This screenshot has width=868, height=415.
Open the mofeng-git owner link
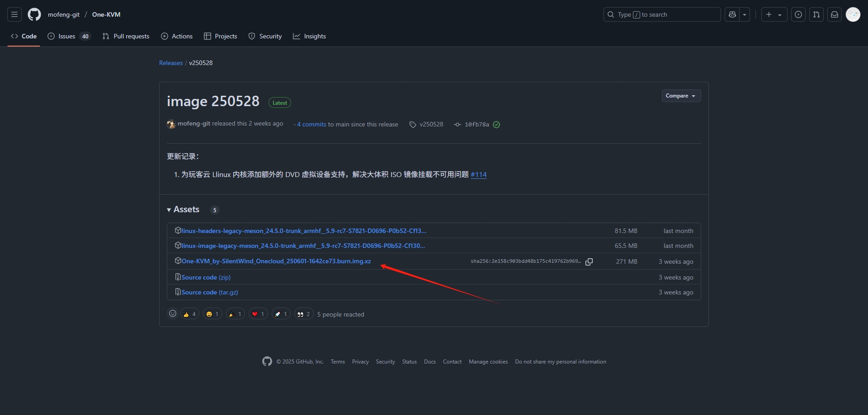click(64, 14)
